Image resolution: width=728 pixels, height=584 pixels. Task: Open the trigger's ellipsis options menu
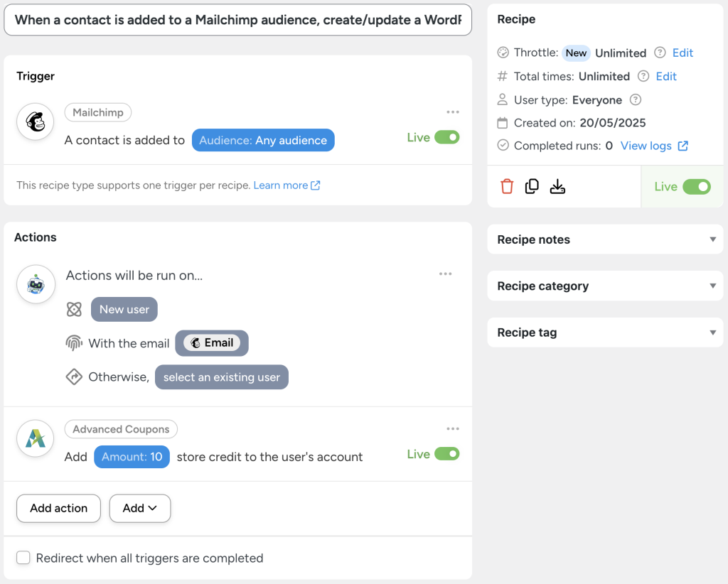(x=453, y=112)
